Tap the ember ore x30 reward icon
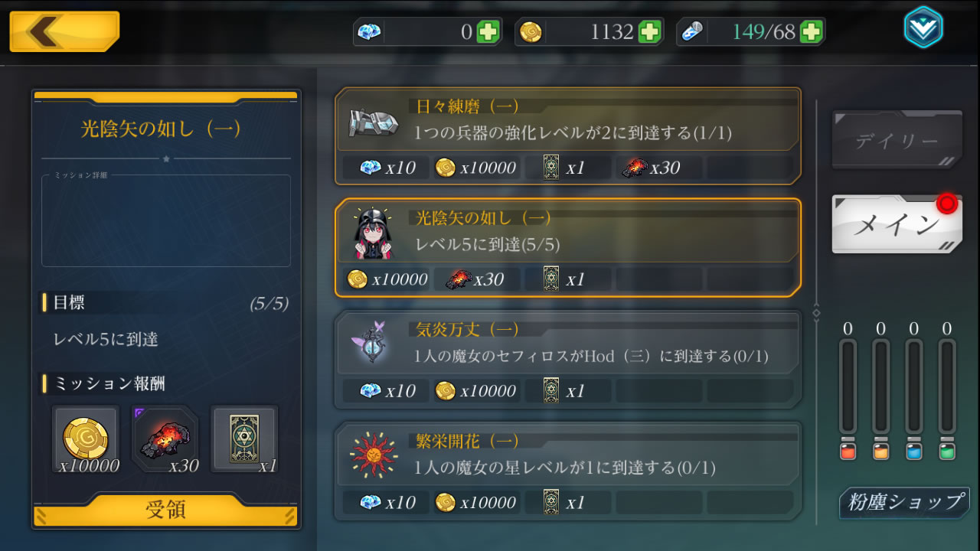The height and width of the screenshot is (551, 980). [x=165, y=439]
